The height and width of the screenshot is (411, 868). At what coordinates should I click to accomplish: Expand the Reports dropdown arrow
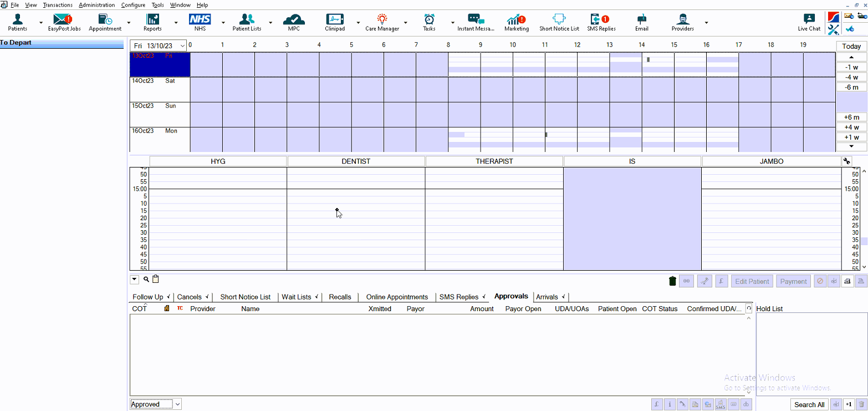click(x=176, y=23)
